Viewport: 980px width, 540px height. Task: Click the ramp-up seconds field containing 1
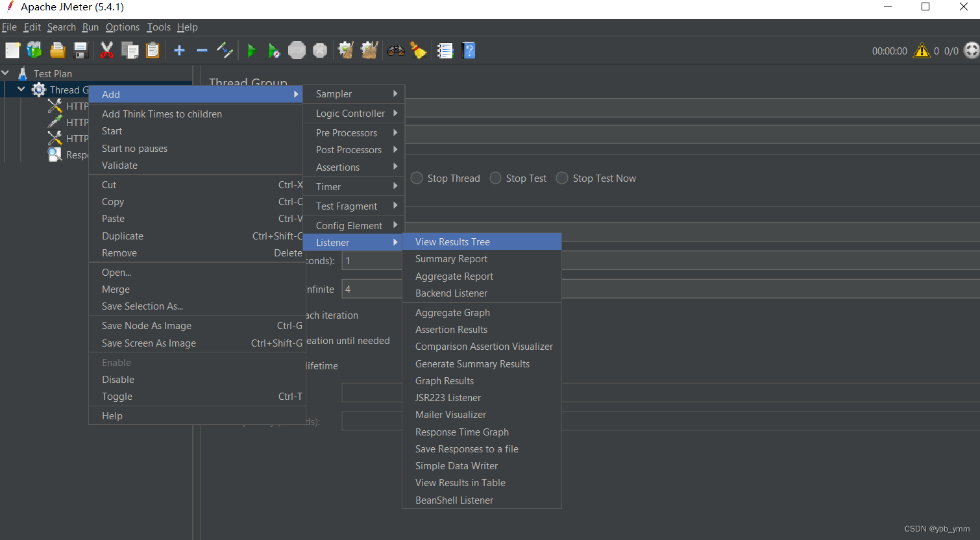coord(660,260)
